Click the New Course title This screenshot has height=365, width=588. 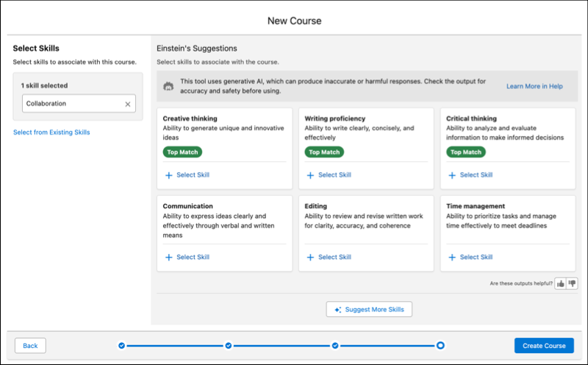coord(295,21)
